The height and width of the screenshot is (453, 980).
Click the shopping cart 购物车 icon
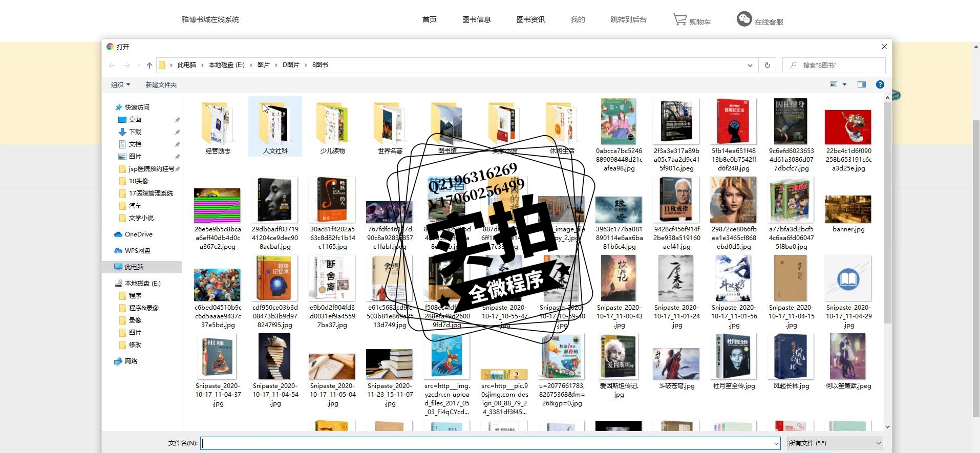(679, 19)
